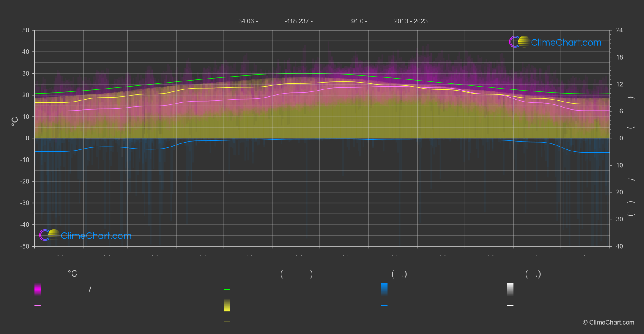The width and height of the screenshot is (644, 334).
Task: Click the 40 tick on the right axis
Action: pos(619,246)
